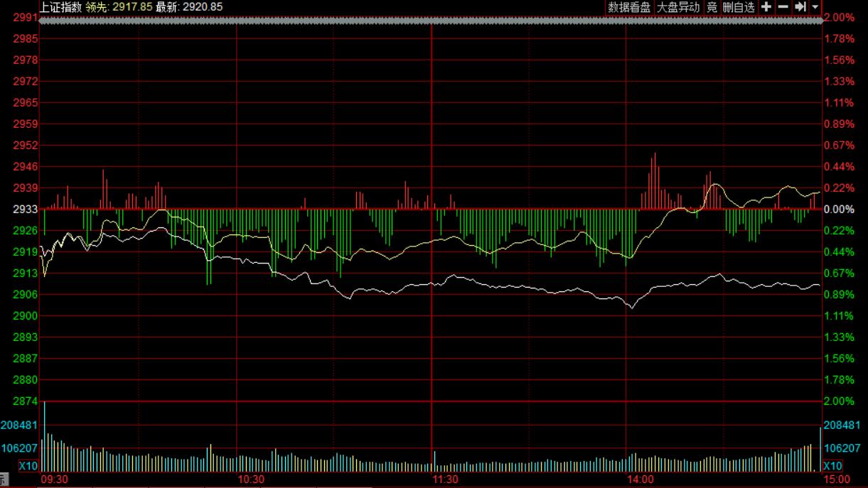Image resolution: width=868 pixels, height=488 pixels.
Task: Click the 大盘异动 button
Action: 678,7
